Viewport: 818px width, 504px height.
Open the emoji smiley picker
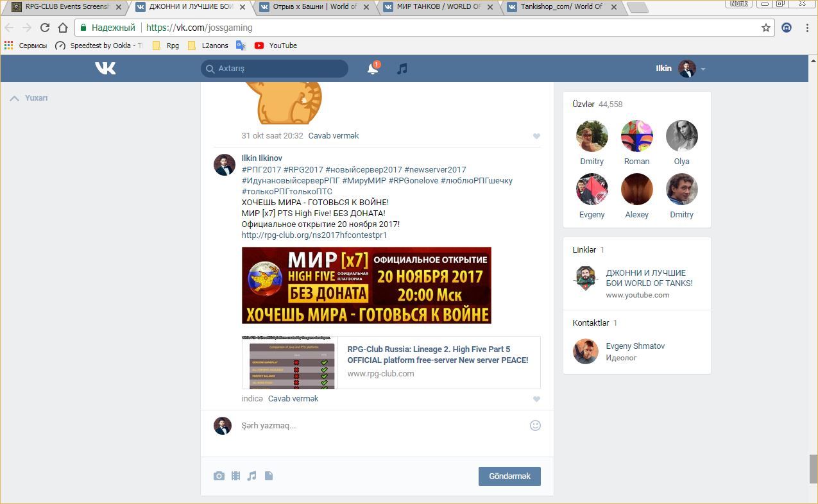pyautogui.click(x=535, y=425)
